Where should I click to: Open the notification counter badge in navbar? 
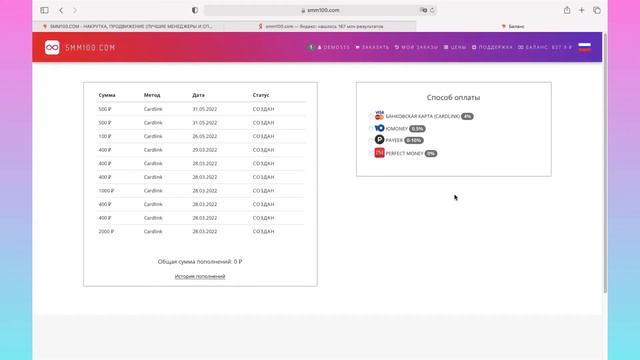click(x=311, y=47)
